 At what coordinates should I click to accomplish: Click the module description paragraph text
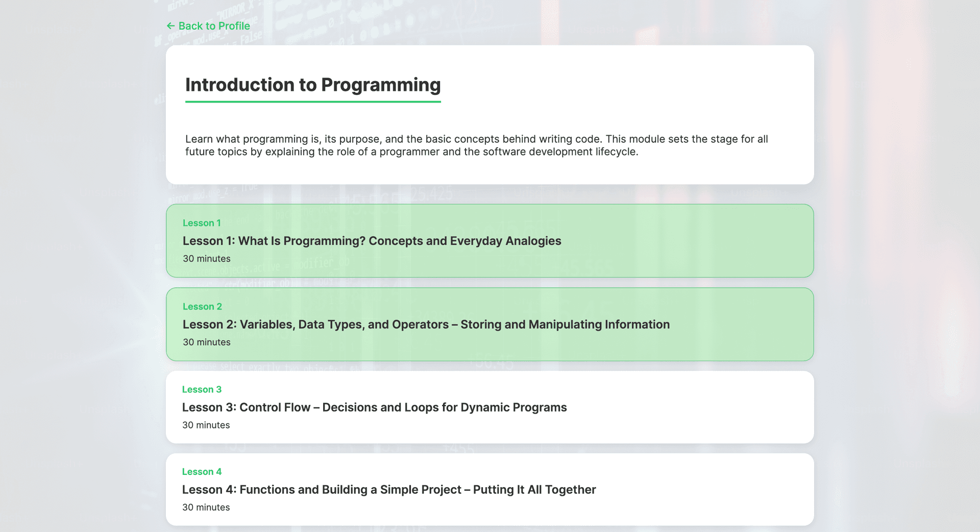click(476, 145)
